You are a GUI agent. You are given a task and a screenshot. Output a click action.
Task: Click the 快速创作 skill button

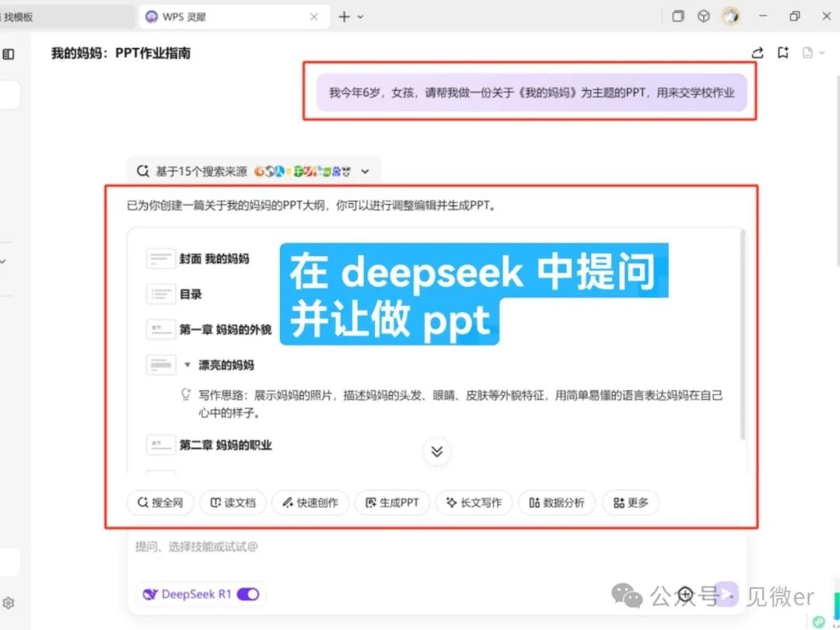(310, 502)
